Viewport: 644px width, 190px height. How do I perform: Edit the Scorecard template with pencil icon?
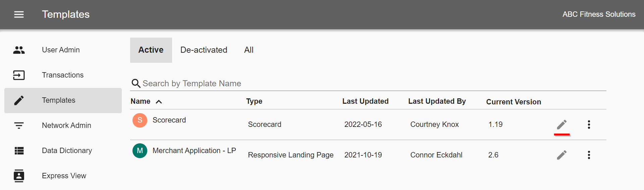click(562, 125)
